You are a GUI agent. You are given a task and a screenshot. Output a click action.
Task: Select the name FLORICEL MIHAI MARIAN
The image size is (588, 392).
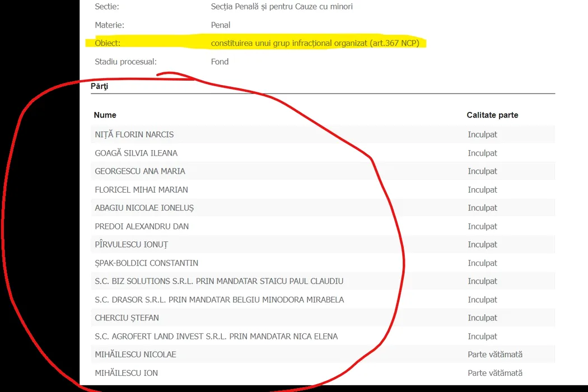pyautogui.click(x=141, y=190)
